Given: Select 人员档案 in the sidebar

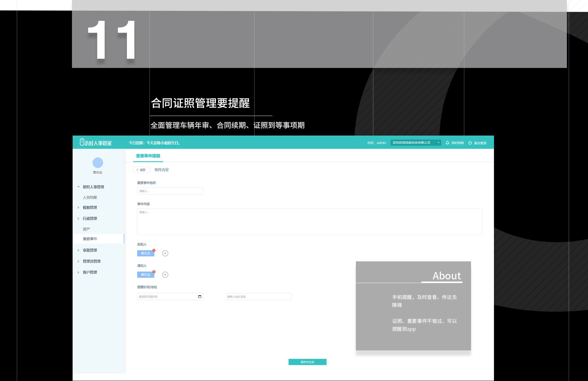Looking at the screenshot, I should tap(90, 197).
